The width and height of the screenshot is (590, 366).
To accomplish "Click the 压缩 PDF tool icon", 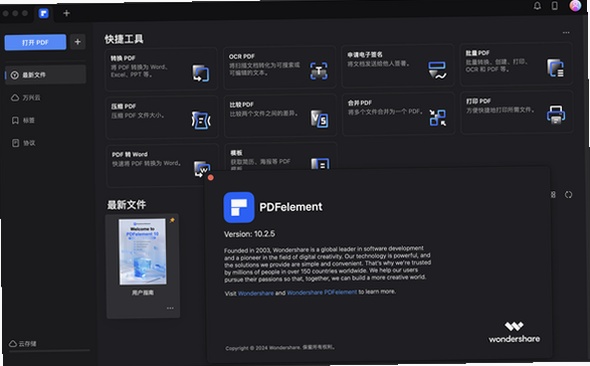I will tap(201, 120).
